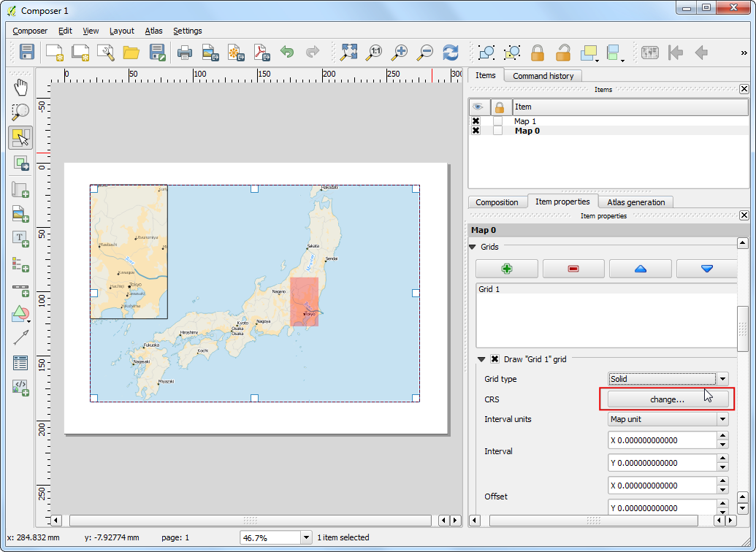Add items from template folder icon

131,52
